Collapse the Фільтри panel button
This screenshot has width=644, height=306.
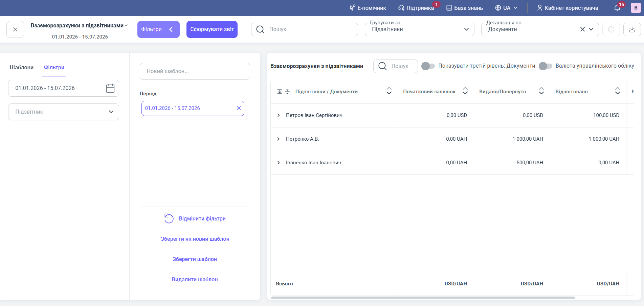point(158,29)
